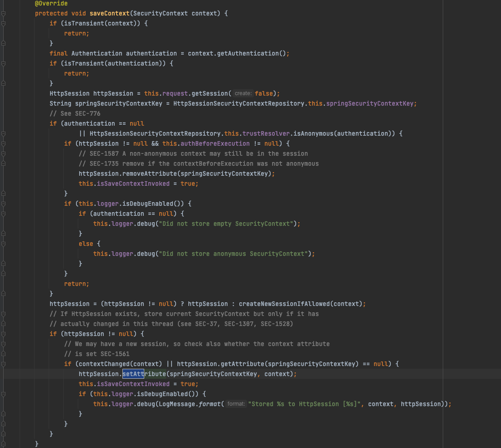Click the 'create:' parameter inlay hint
The width and height of the screenshot is (501, 448).
[243, 93]
